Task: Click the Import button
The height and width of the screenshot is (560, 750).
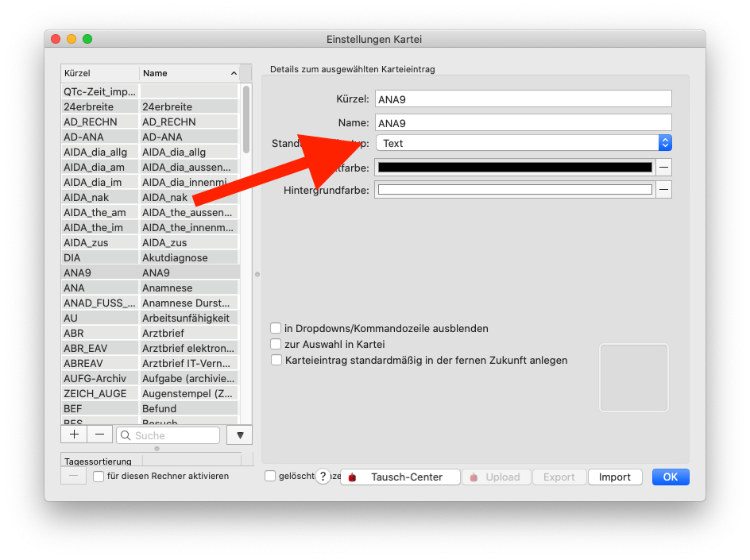Action: point(615,477)
